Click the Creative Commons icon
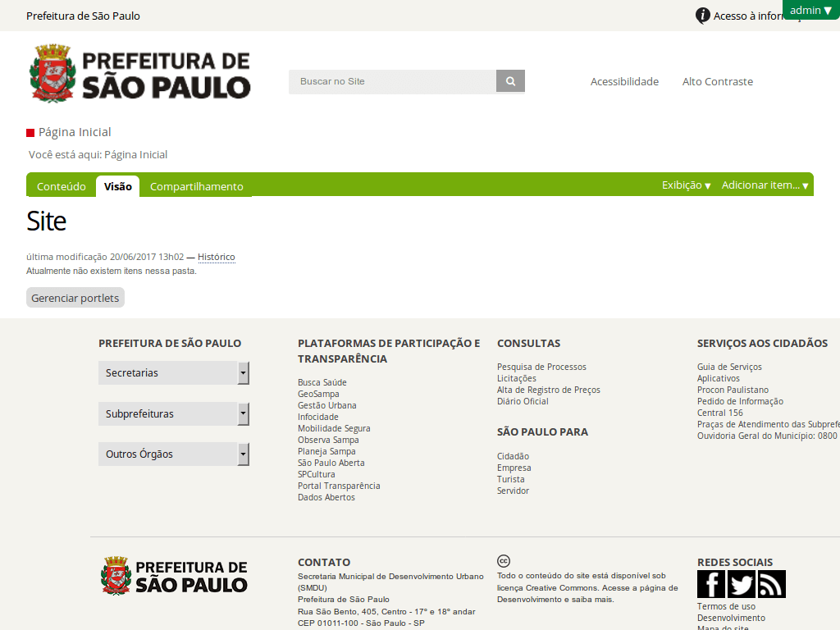 [x=504, y=561]
